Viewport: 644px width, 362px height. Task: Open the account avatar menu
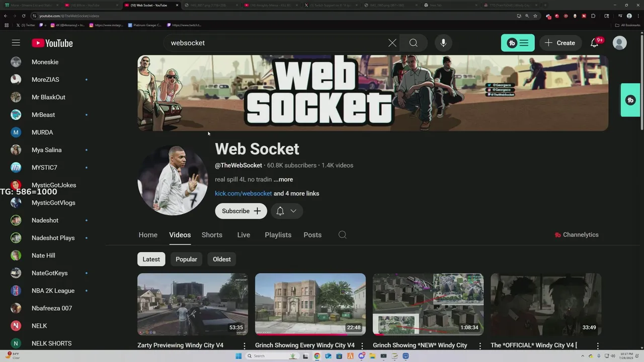point(620,43)
